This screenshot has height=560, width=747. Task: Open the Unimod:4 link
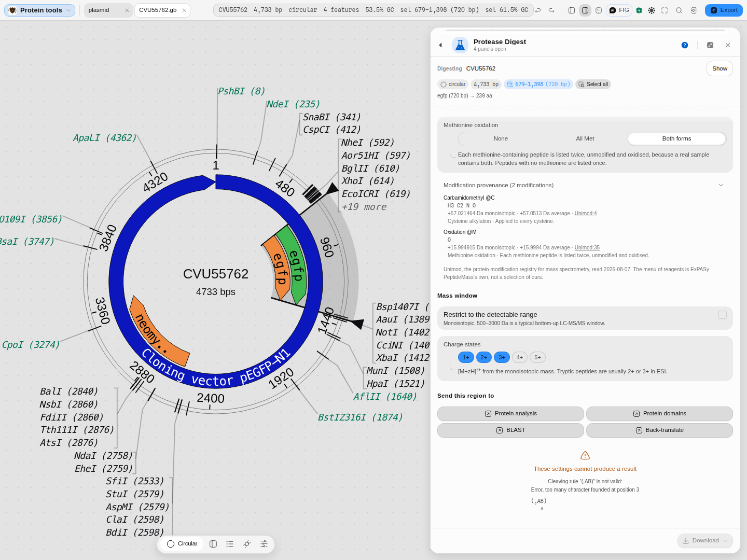pyautogui.click(x=586, y=213)
